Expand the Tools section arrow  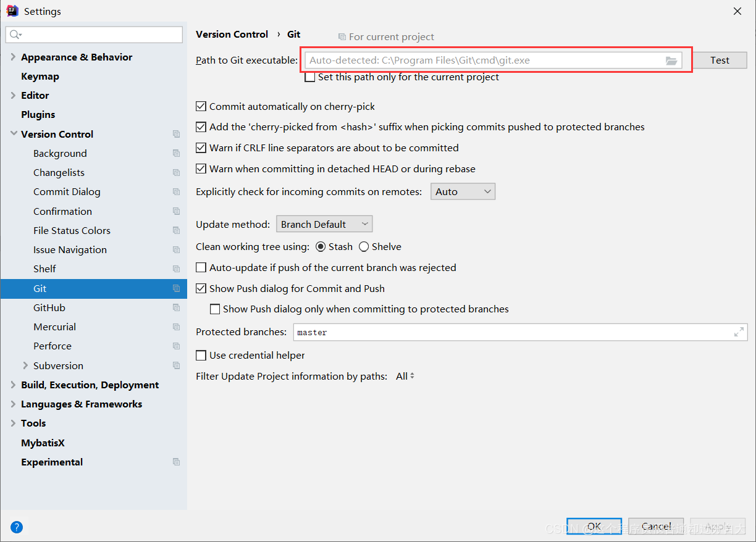14,423
